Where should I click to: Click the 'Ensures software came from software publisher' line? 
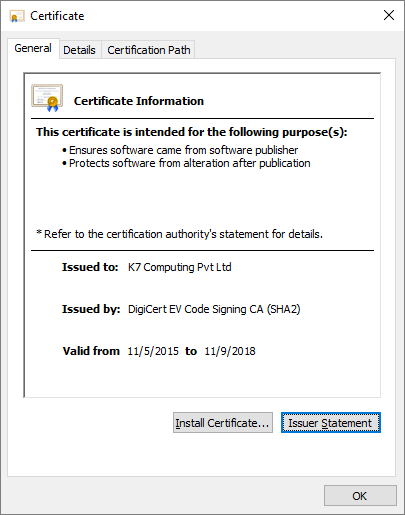(x=180, y=150)
